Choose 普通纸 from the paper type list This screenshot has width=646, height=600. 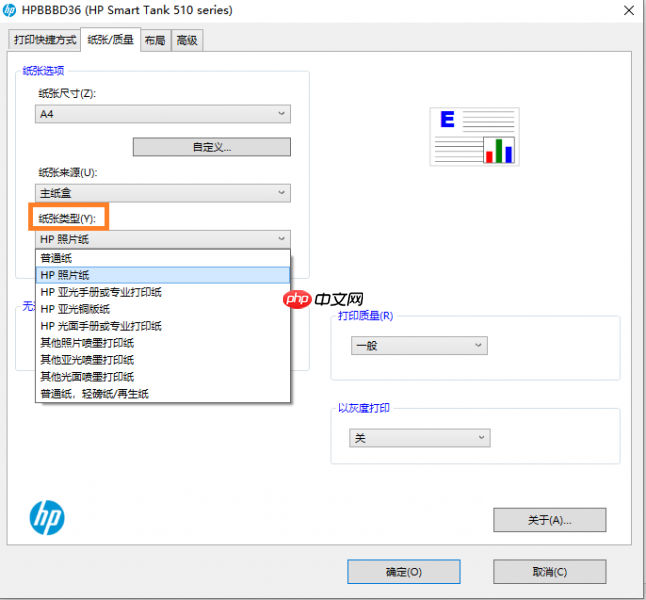(163, 258)
